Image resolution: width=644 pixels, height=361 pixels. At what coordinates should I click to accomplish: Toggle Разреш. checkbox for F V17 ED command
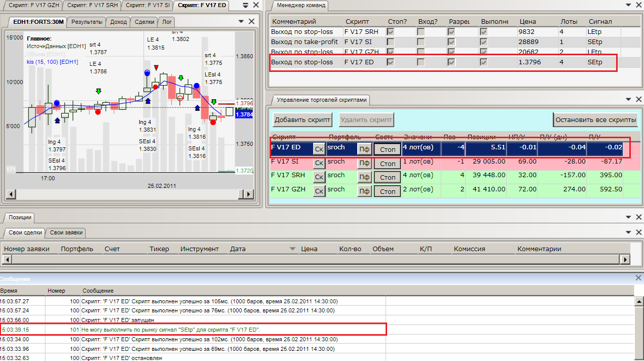pyautogui.click(x=451, y=62)
